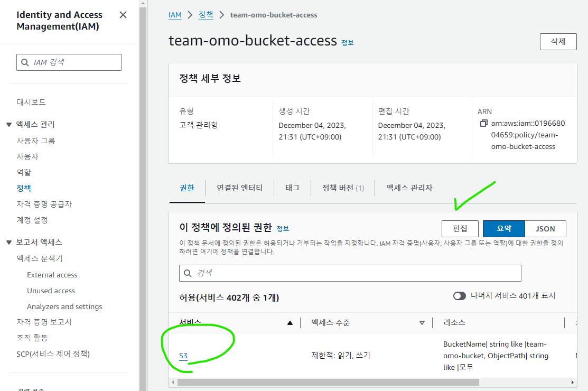This screenshot has height=391, width=588.
Task: Focus the permissions 검색 input field
Action: [350, 273]
